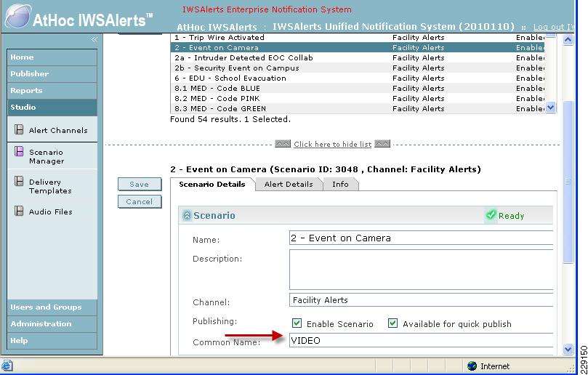The height and width of the screenshot is (375, 588).
Task: Toggle Available for quick publish checkbox
Action: [392, 323]
